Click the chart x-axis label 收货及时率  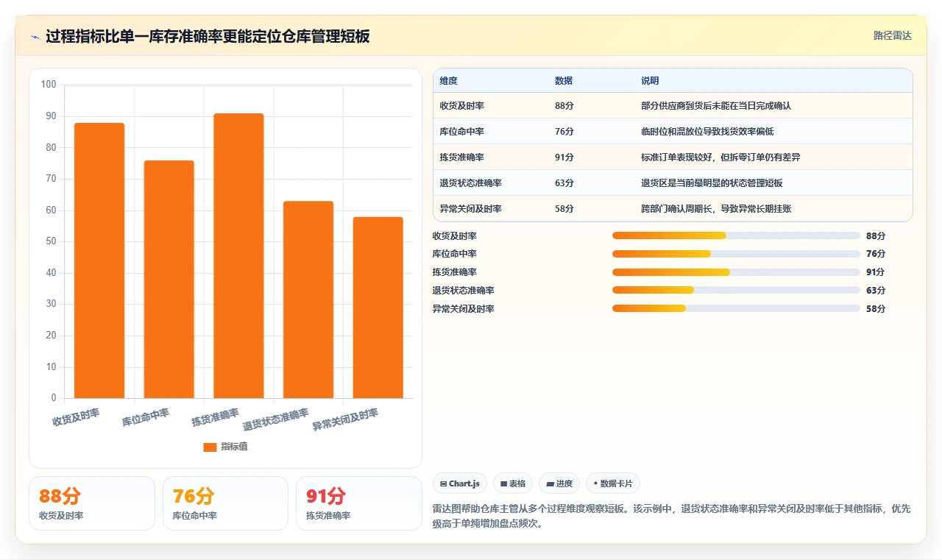(x=76, y=417)
